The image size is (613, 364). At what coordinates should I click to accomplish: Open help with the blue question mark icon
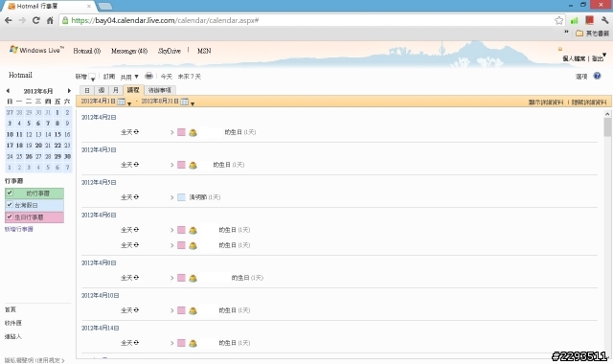[x=597, y=76]
